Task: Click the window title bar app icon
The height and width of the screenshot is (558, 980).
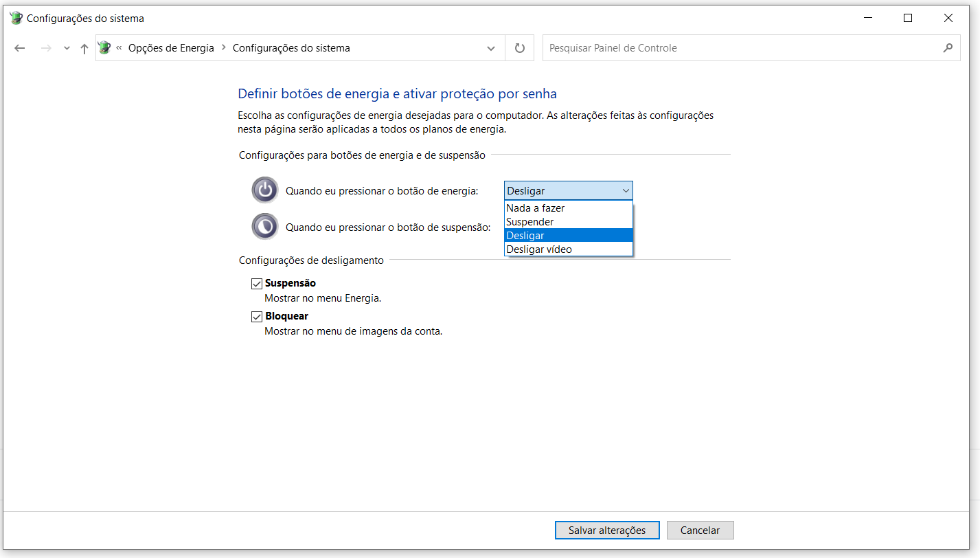Action: tap(16, 19)
